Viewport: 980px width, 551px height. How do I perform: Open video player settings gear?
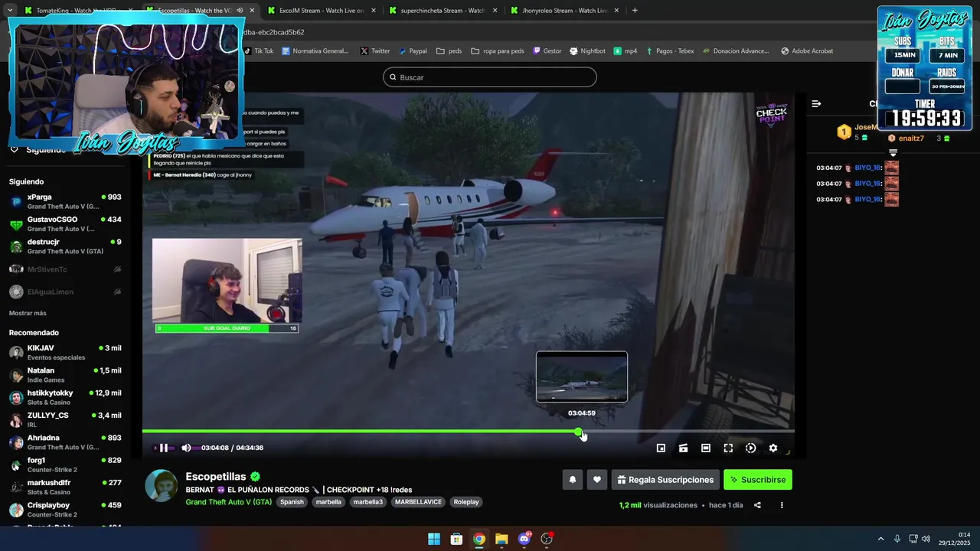pyautogui.click(x=773, y=448)
